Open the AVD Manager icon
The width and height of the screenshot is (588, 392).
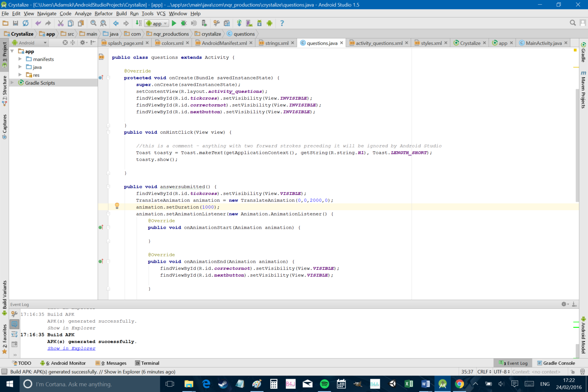(249, 23)
